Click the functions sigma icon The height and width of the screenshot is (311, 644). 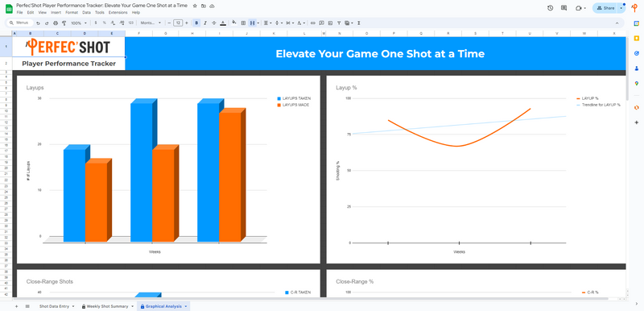359,23
